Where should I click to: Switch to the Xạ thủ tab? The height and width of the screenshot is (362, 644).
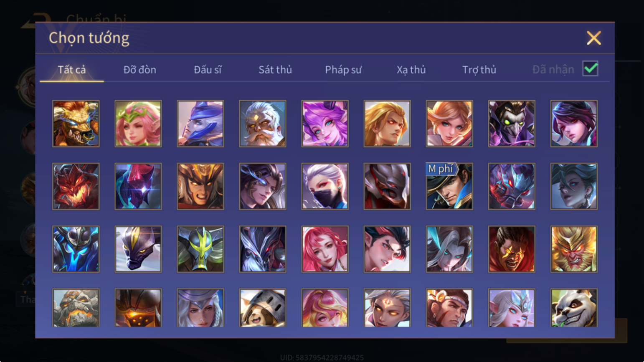[x=411, y=69]
